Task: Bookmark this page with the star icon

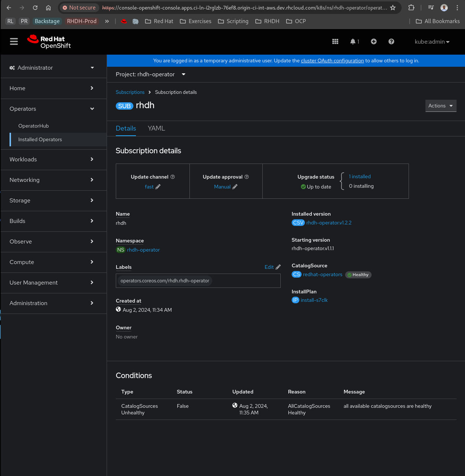Action: tap(393, 8)
